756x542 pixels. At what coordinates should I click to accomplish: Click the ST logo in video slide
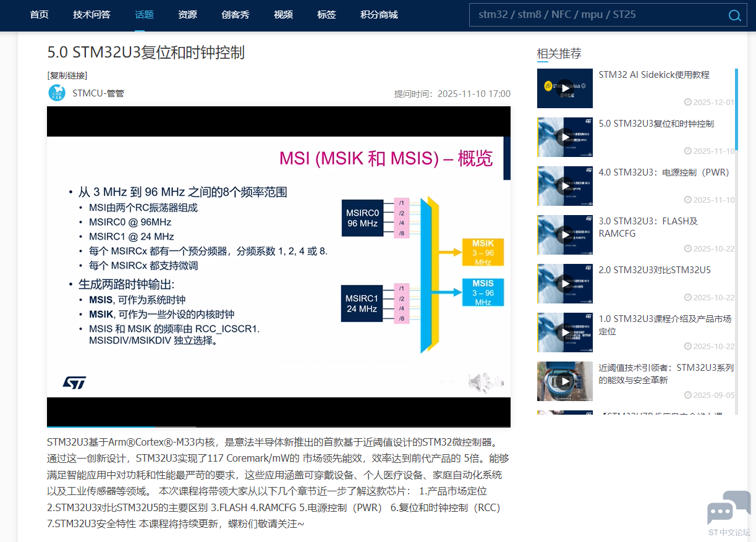pos(74,383)
